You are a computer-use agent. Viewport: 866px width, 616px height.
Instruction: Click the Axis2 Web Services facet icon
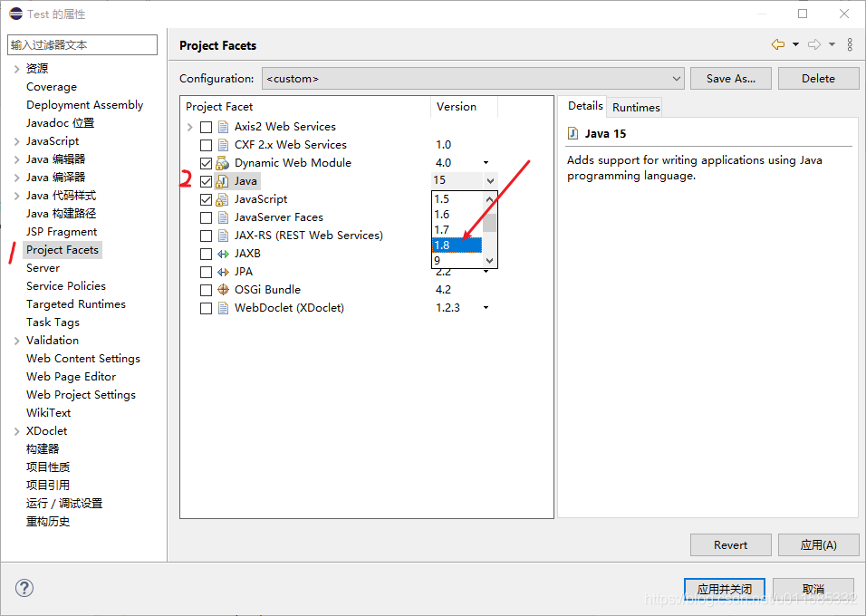pyautogui.click(x=223, y=127)
